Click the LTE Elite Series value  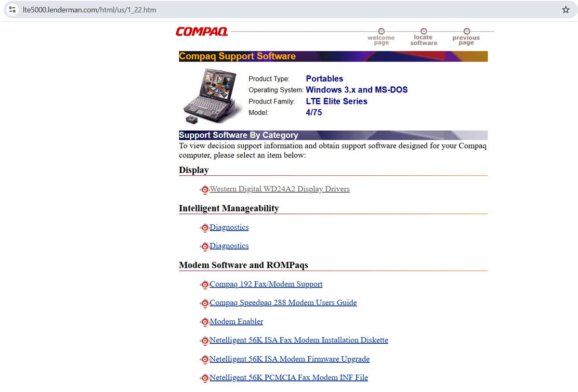[x=337, y=101]
